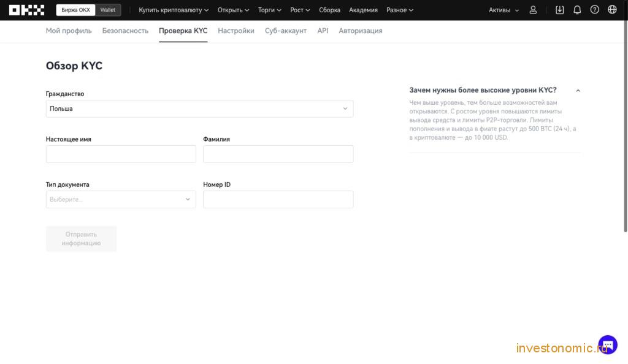Expand the Активы dropdown
This screenshot has width=628, height=364.
click(x=504, y=10)
